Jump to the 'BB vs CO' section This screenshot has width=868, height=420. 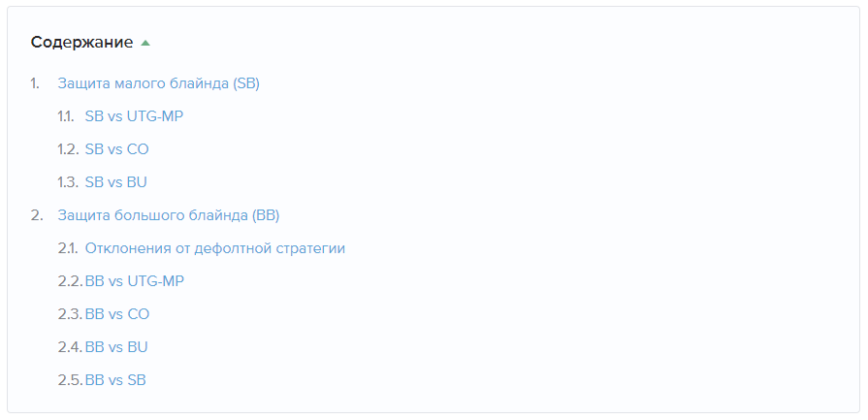pos(116,314)
